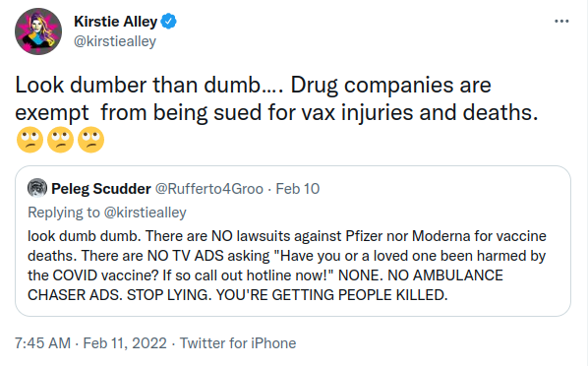588x366 pixels.
Task: Open the 7:45 AM timestamp
Action: (42, 343)
